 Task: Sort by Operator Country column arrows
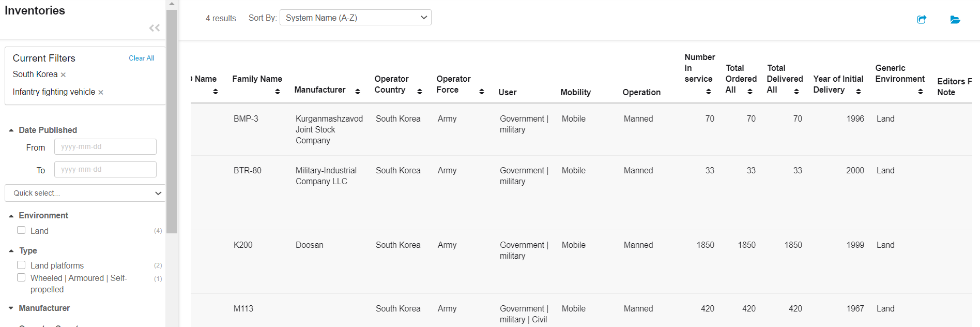pyautogui.click(x=419, y=92)
